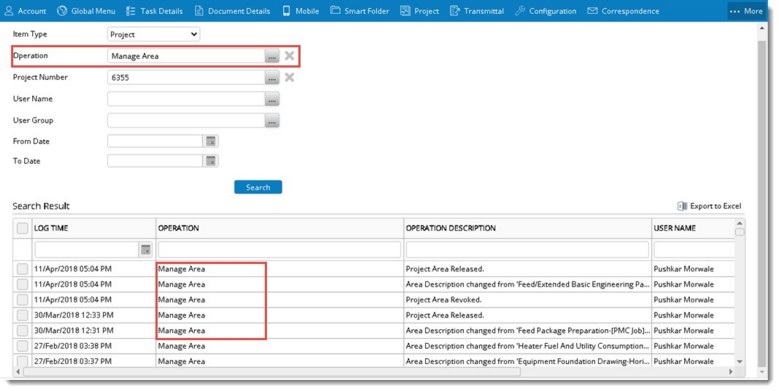Open the Transmittal menu item

pos(476,11)
